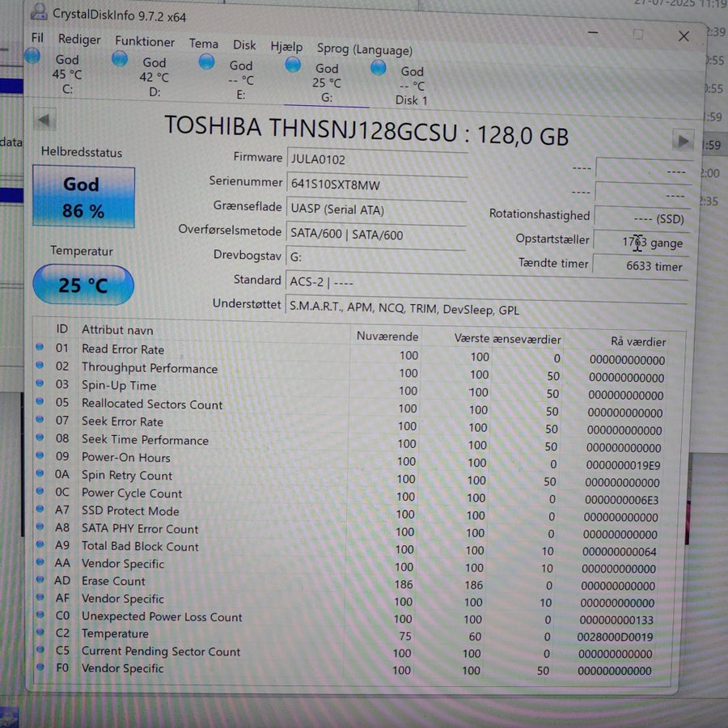Click status dot for SATA PHY Error Count
Viewport: 728px width, 728px height.
tap(40, 527)
